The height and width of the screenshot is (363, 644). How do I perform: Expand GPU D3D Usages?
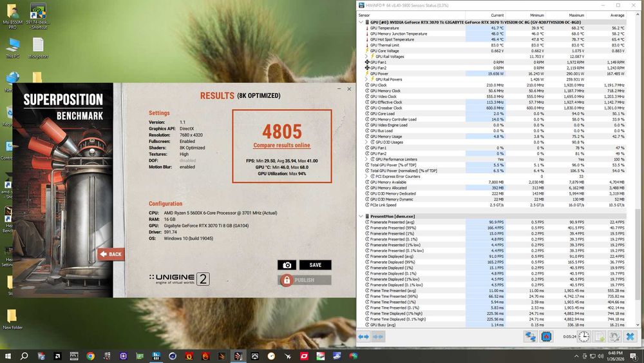366,142
